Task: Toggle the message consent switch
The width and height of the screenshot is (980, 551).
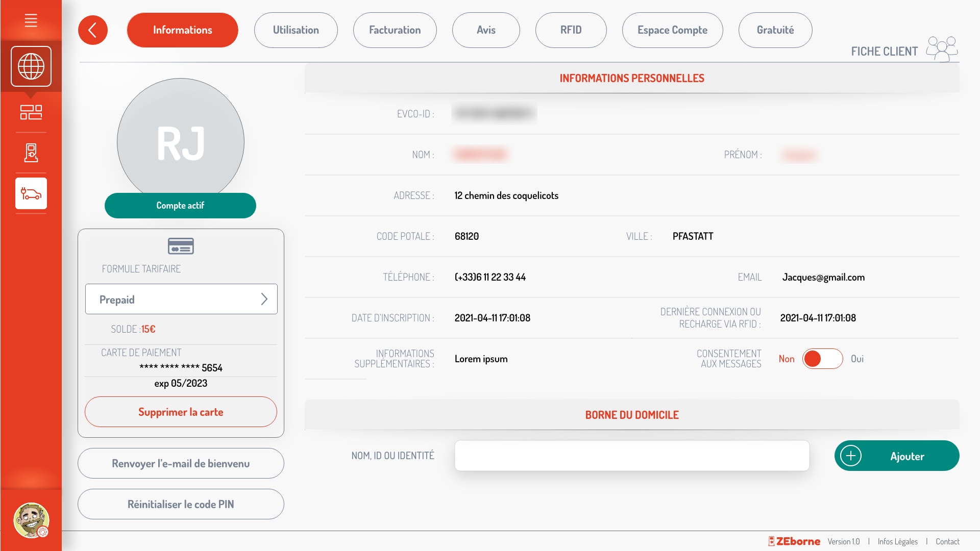Action: point(822,359)
